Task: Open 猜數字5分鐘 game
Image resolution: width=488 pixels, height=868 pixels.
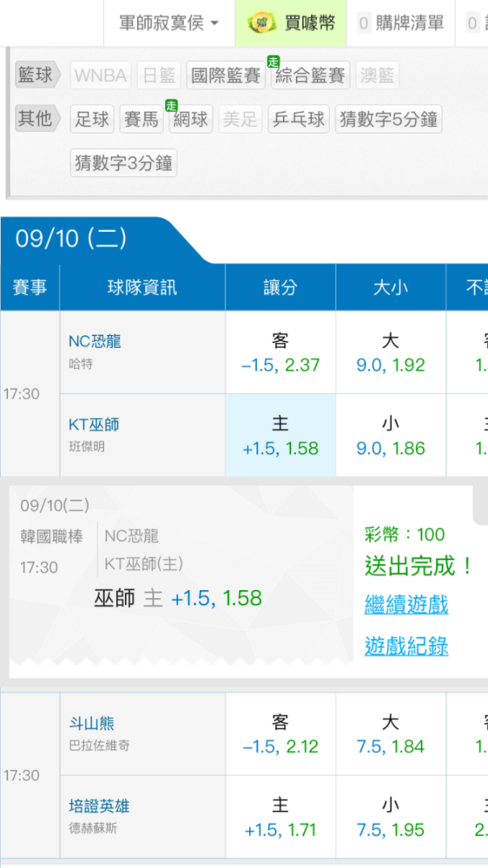Action: pos(388,119)
